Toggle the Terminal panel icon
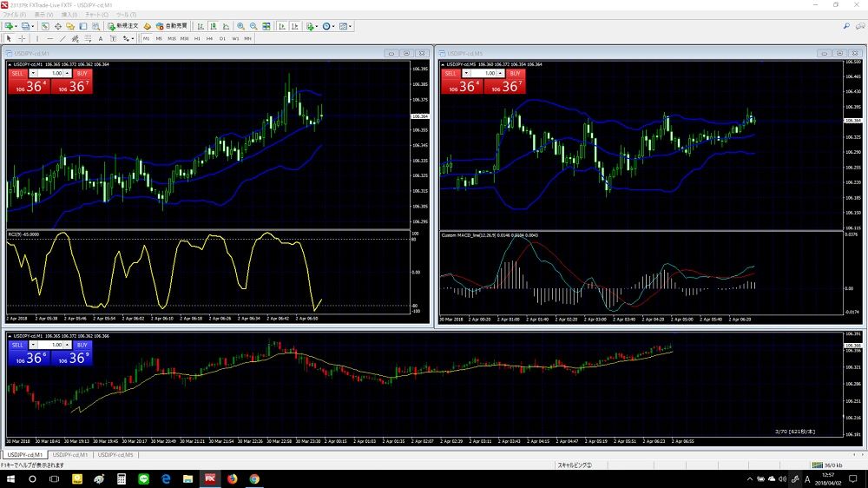The height and width of the screenshot is (488, 868). [83, 26]
